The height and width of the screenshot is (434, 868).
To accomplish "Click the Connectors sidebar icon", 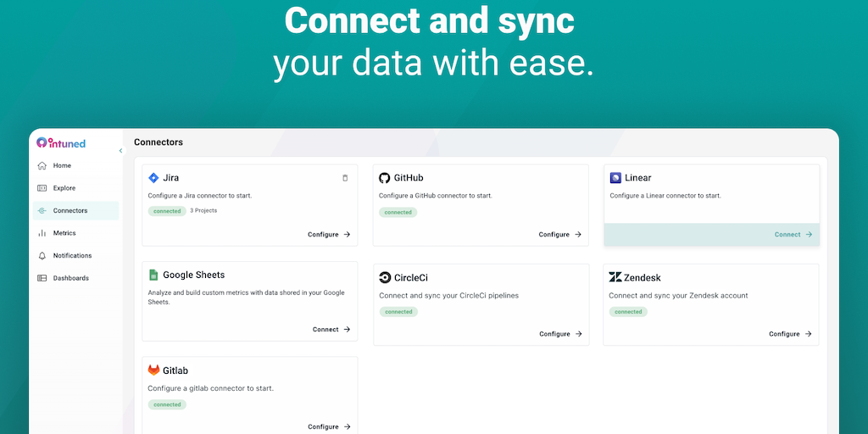I will (42, 211).
